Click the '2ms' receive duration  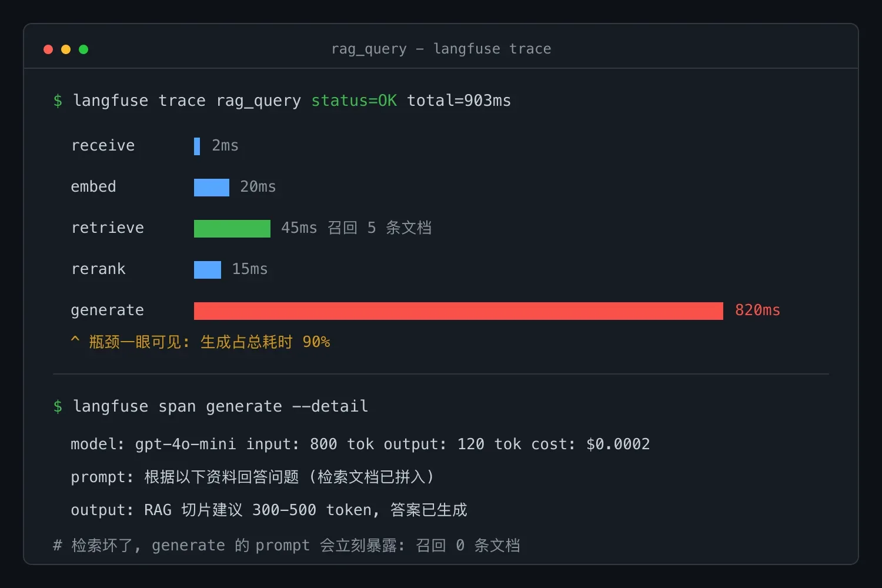tap(225, 145)
